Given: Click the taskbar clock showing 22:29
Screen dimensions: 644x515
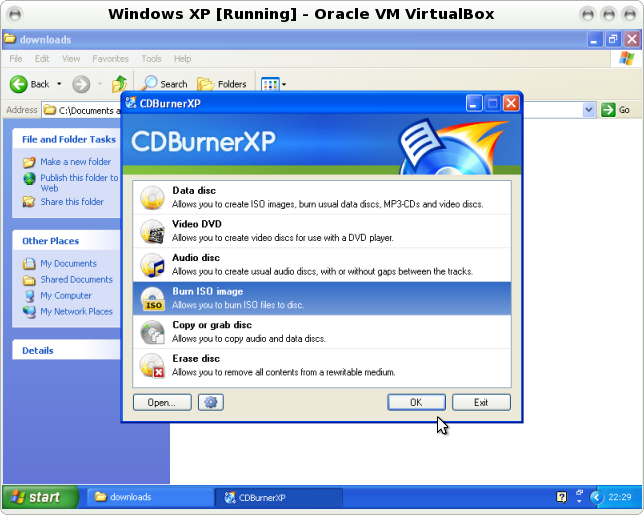Looking at the screenshot, I should (x=619, y=497).
